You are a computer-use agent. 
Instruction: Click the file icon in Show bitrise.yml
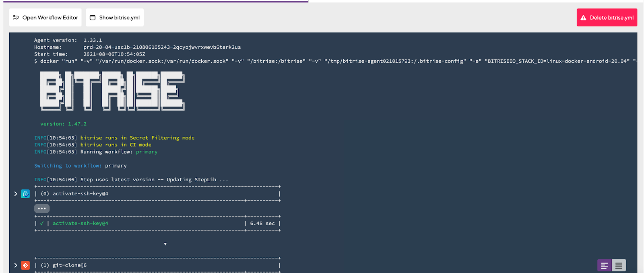coord(93,18)
